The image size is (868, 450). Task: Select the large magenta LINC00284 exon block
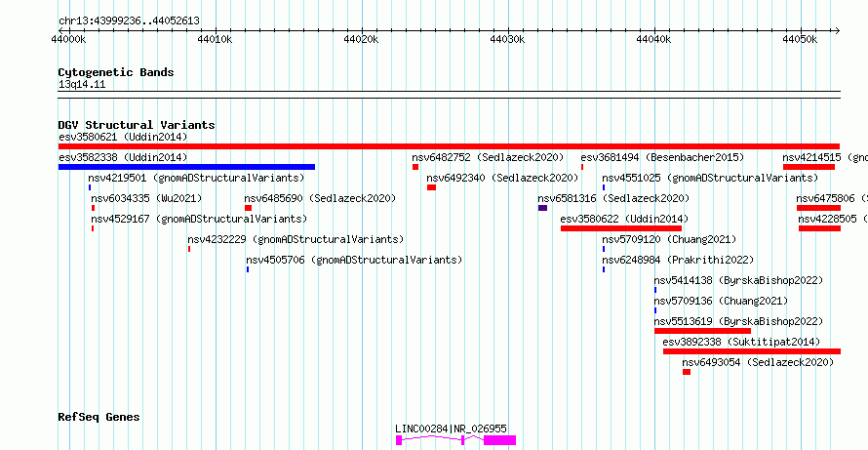pyautogui.click(x=500, y=440)
